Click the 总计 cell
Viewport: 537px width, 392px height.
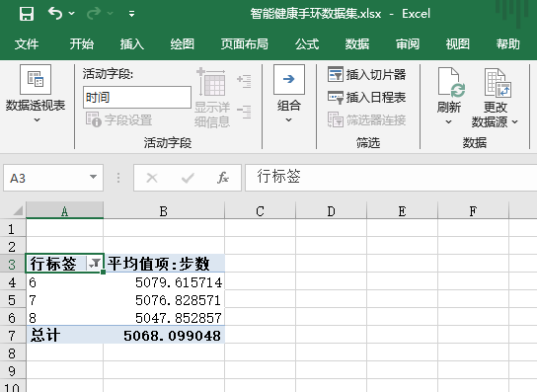[65, 335]
